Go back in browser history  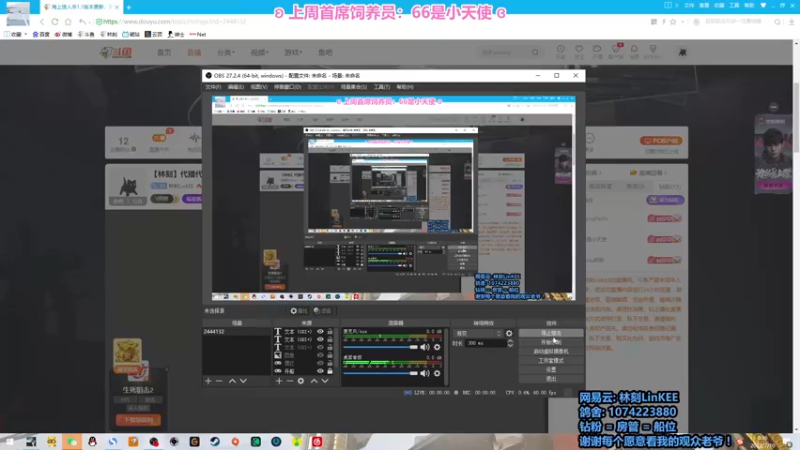(42, 21)
